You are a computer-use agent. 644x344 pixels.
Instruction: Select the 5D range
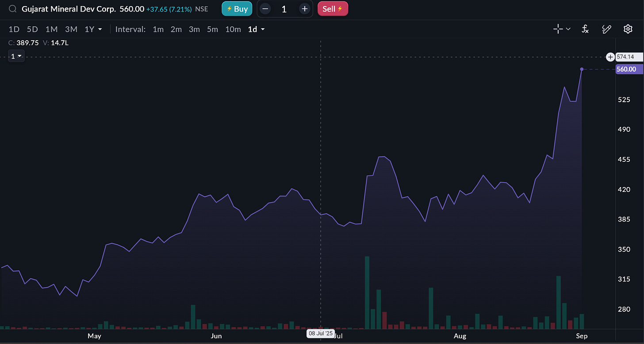(32, 29)
